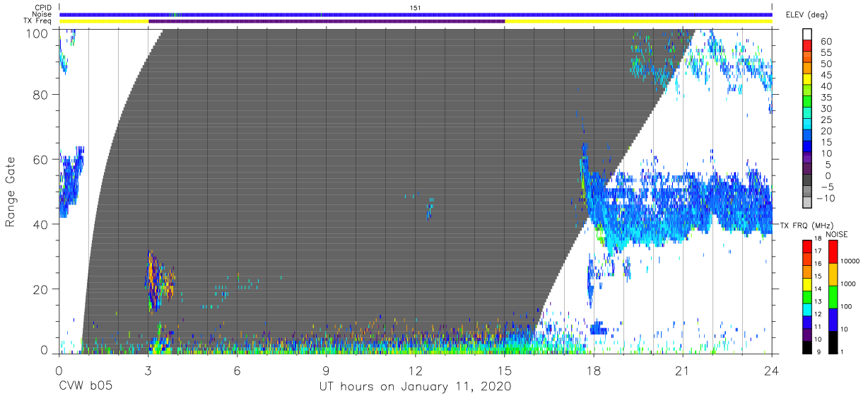The height and width of the screenshot is (401, 868).
Task: Click the green 100–1000 noise swatch
Action: click(832, 296)
